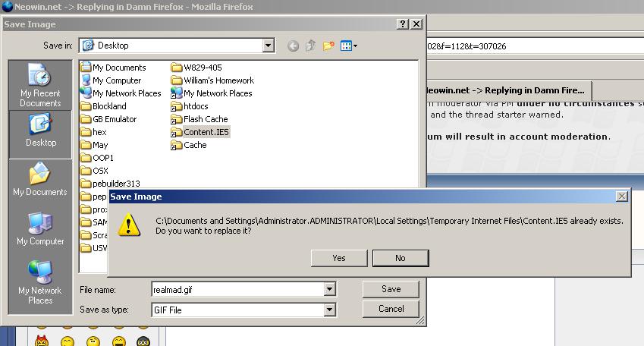The height and width of the screenshot is (346, 644).
Task: Select the pebuilder313 folder
Action: coord(111,184)
